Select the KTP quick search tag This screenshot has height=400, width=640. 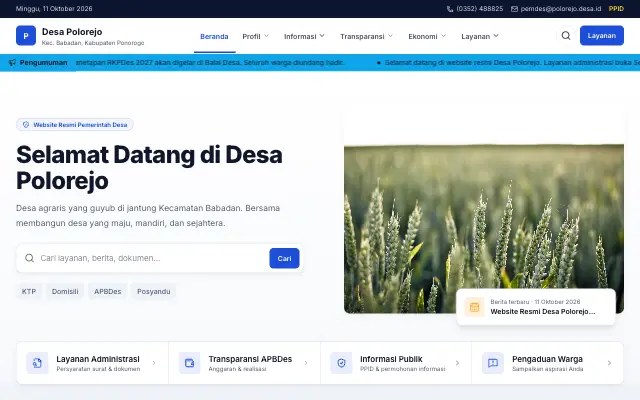click(29, 291)
